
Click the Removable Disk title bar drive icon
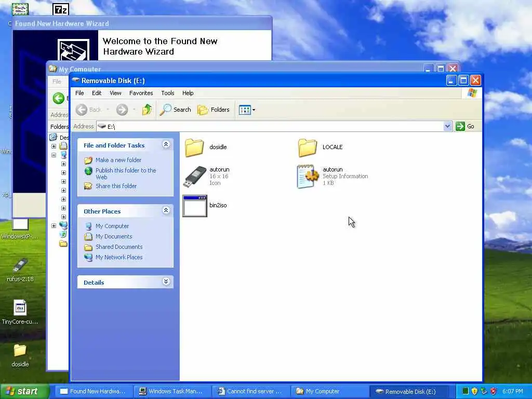(76, 81)
